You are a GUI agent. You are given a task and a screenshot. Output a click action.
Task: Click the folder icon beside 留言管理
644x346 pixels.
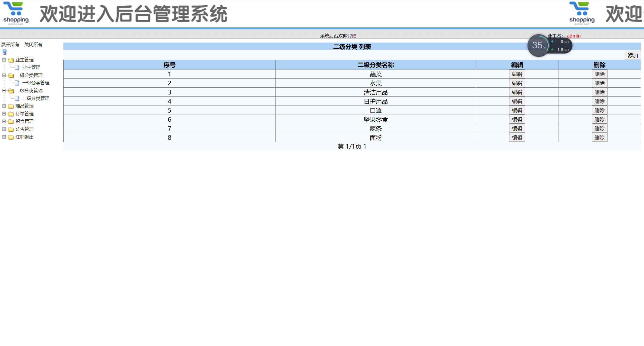pos(10,121)
